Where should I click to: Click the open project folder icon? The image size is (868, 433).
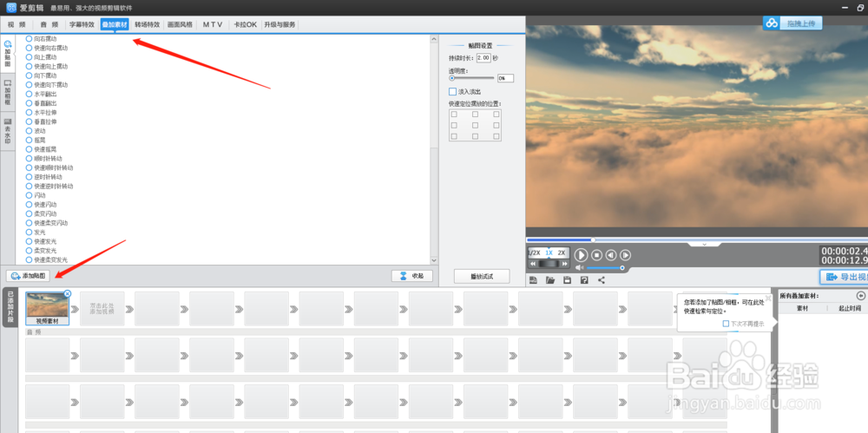click(549, 280)
